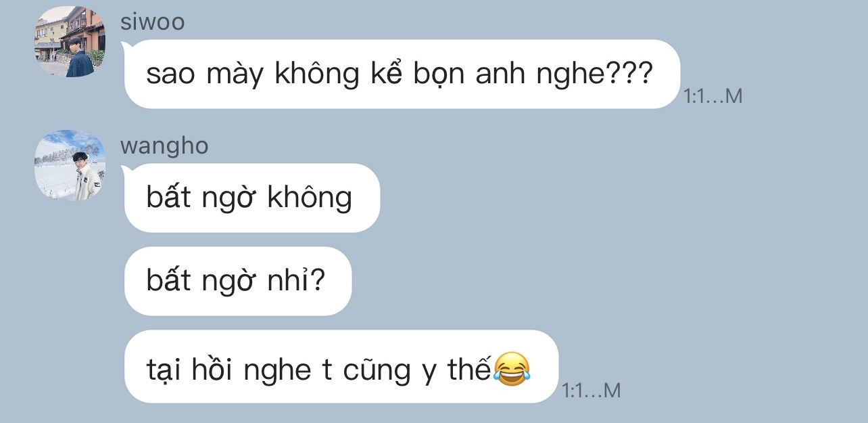Select the siwoo username label
Viewport: 868px width, 423px height.
(152, 22)
